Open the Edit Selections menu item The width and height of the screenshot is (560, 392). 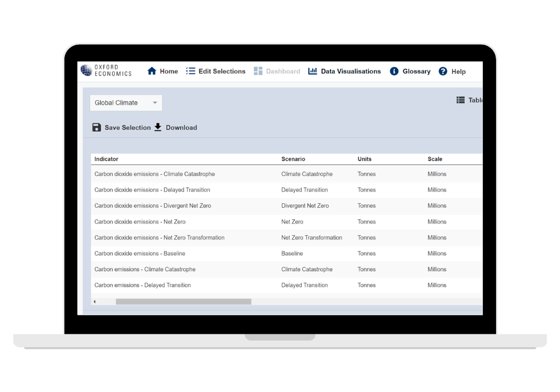point(222,71)
